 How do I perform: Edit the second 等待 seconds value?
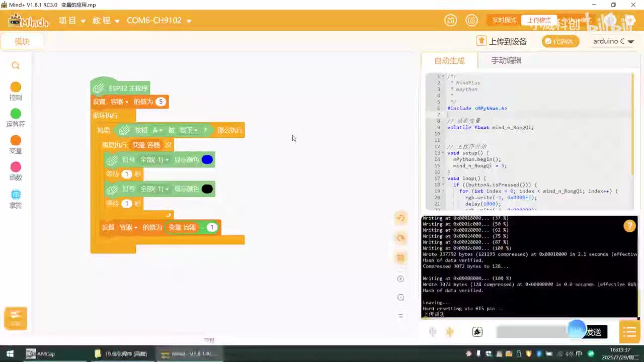pos(126,203)
